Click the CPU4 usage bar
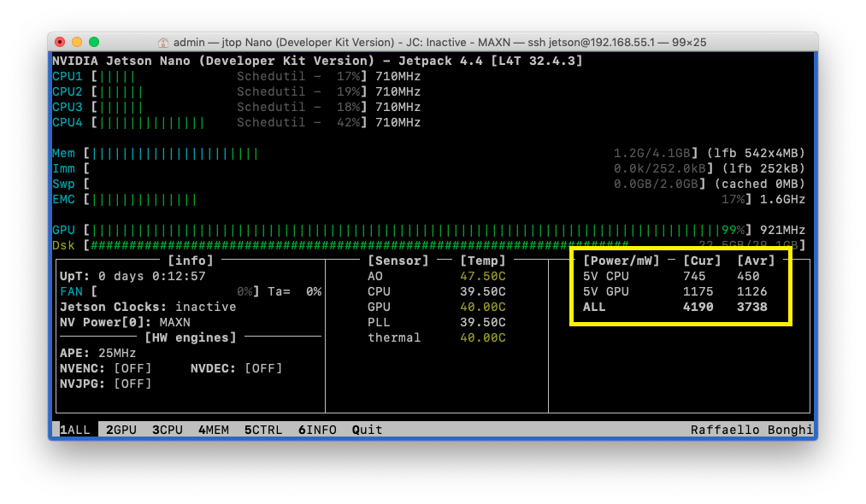Image resolution: width=866 pixels, height=504 pixels. tap(228, 122)
